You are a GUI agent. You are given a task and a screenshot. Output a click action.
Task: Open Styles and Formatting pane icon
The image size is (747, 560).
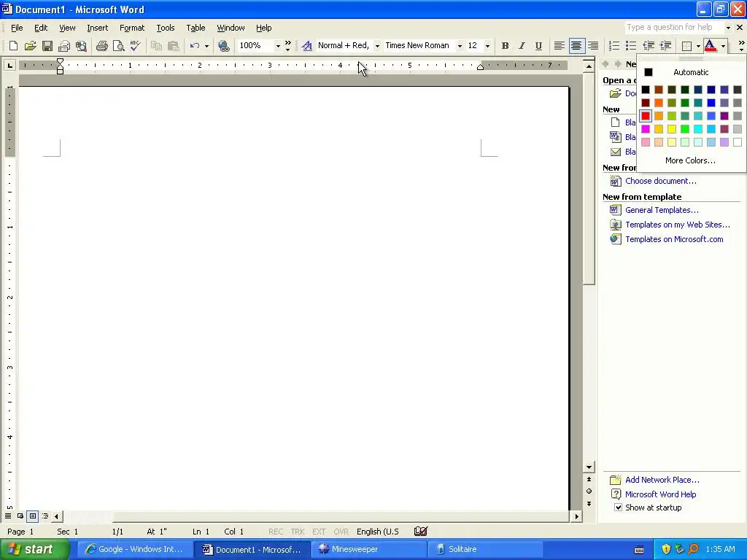point(307,46)
